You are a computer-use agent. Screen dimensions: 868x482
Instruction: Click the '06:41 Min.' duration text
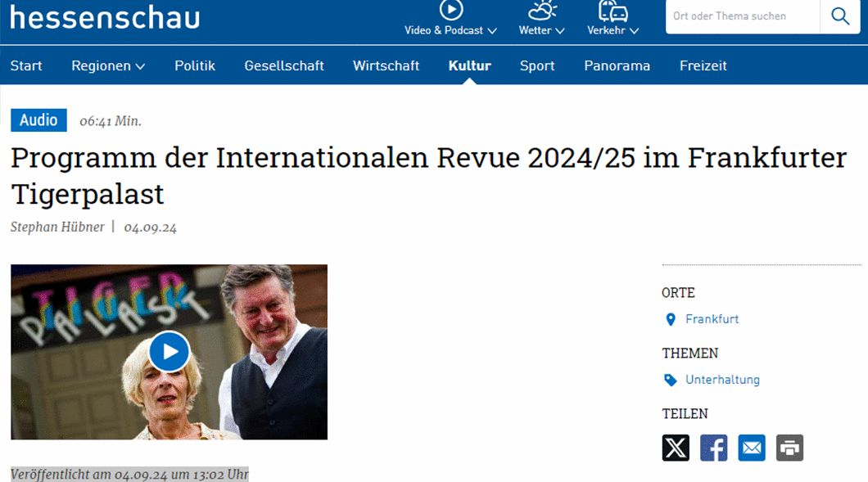click(111, 121)
